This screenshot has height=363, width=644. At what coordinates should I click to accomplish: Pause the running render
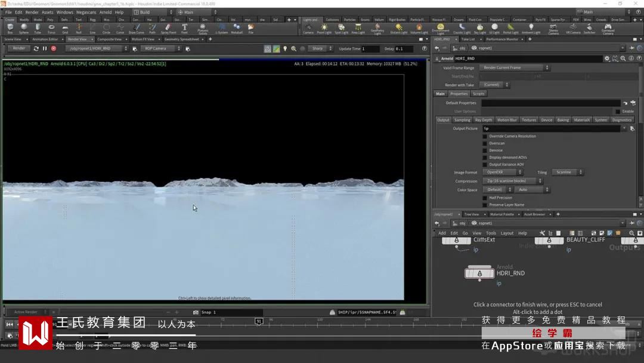(45, 48)
